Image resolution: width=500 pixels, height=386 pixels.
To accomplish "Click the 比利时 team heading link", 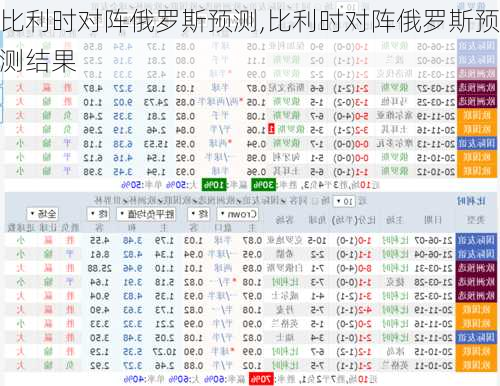I will [471, 201].
